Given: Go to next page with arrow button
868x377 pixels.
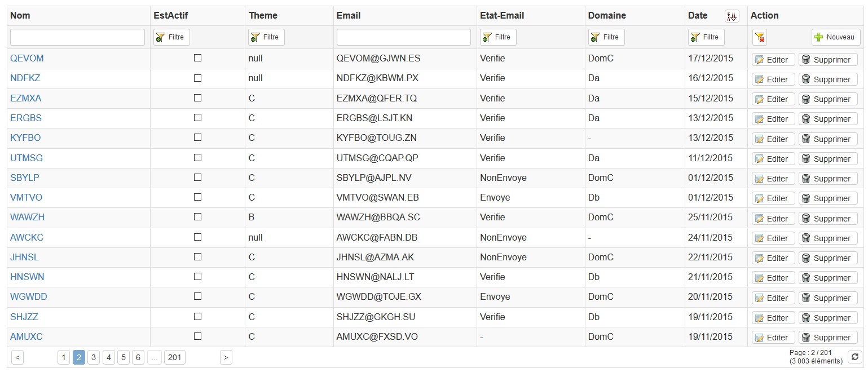Looking at the screenshot, I should point(226,357).
